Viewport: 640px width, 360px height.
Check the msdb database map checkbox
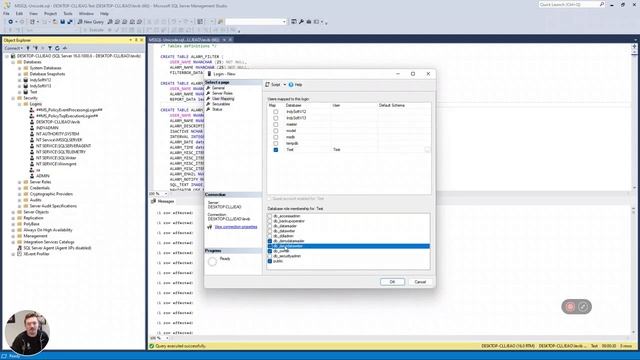point(276,137)
